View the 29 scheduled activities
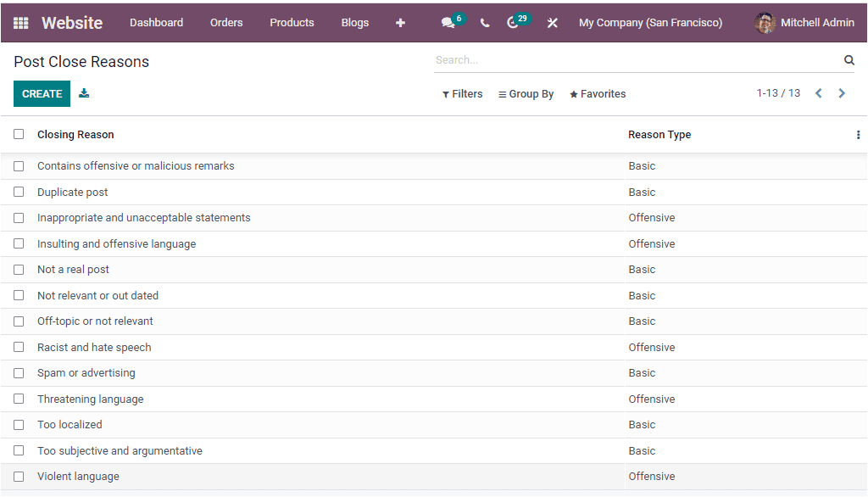 pos(515,23)
